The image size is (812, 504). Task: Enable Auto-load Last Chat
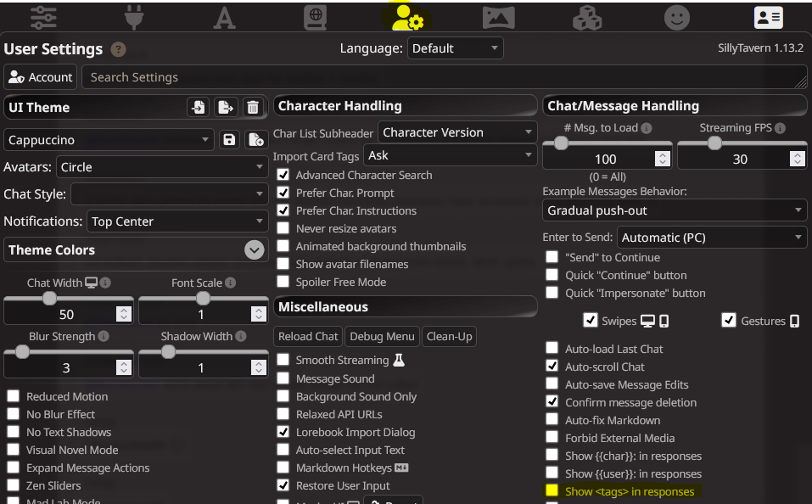pos(552,348)
